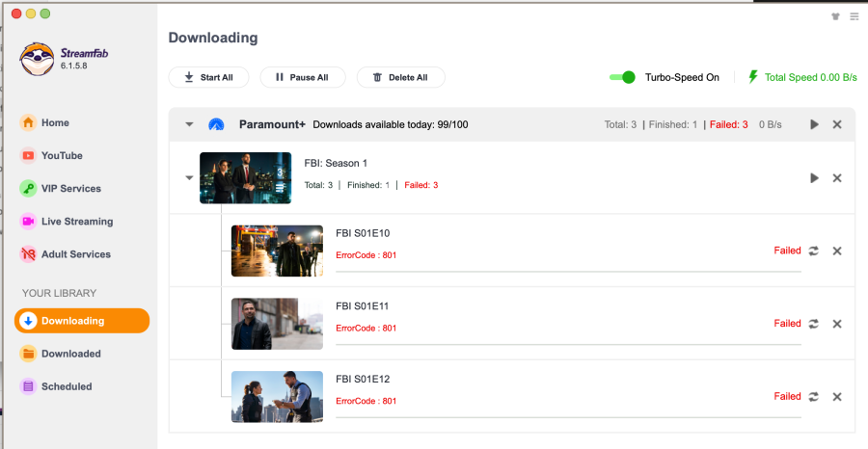
Task: Click the Failed status of FBI S01E11
Action: coord(787,324)
